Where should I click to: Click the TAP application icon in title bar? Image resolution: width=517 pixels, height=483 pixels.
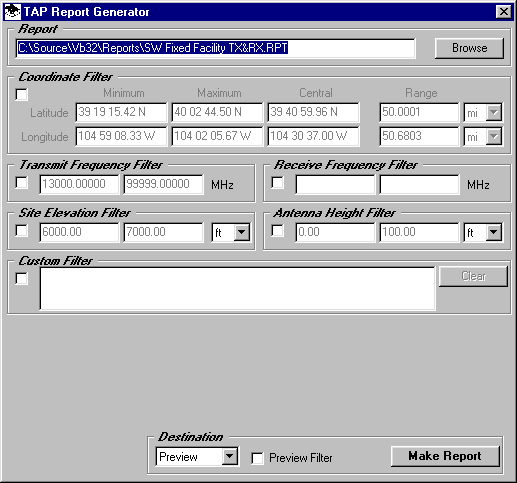(x=13, y=12)
